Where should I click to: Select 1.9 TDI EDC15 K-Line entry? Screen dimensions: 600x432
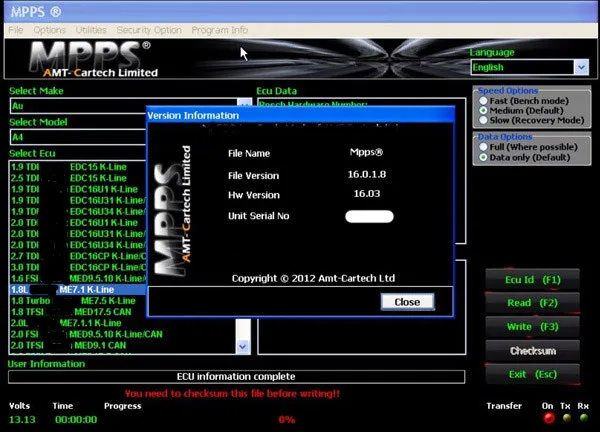78,167
